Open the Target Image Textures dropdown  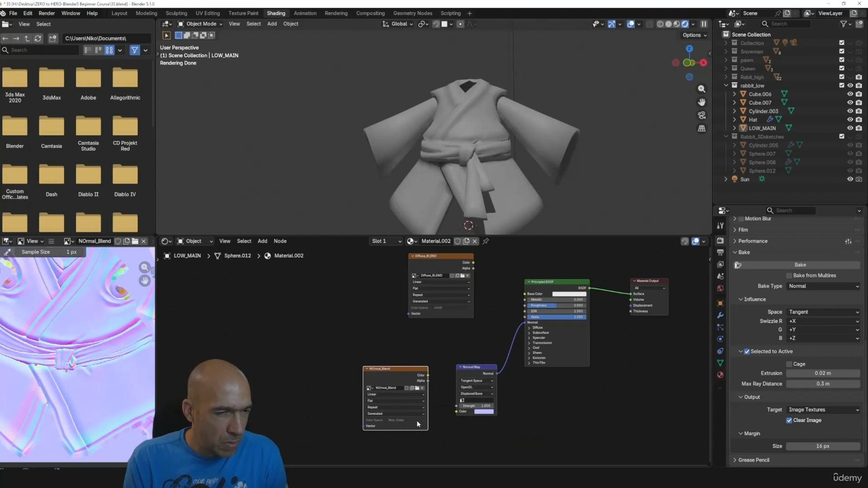point(823,410)
